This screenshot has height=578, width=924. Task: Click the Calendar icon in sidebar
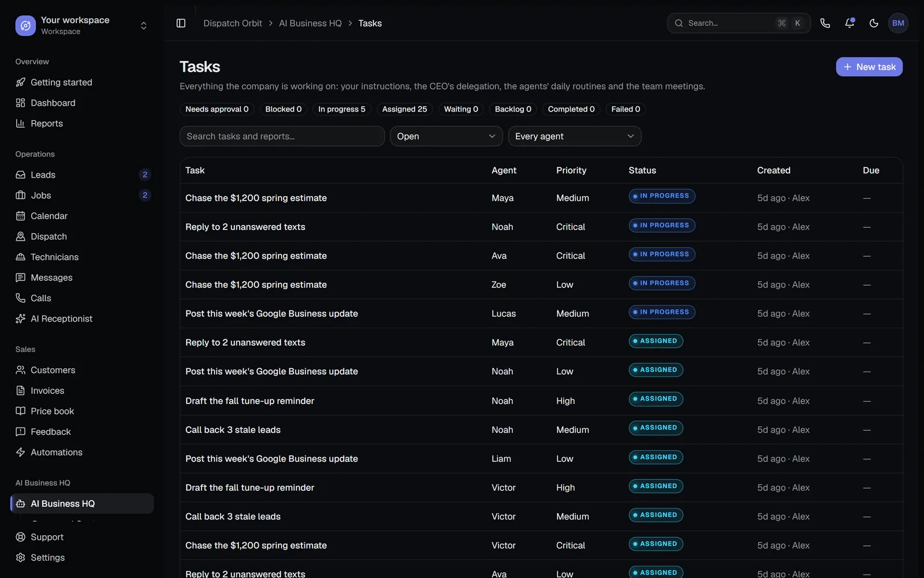pos(21,216)
